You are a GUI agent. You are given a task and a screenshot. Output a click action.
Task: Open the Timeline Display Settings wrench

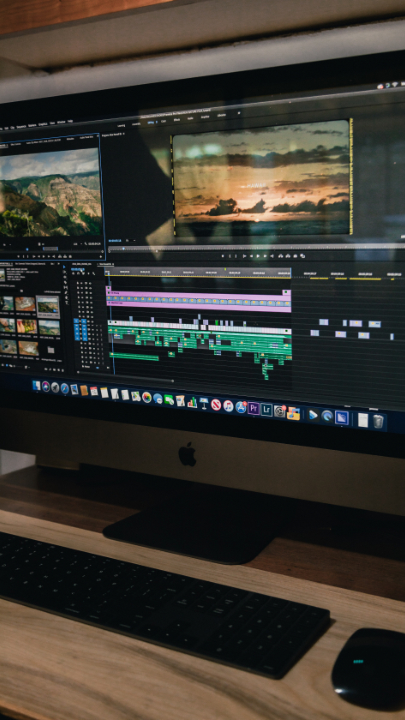point(94,273)
